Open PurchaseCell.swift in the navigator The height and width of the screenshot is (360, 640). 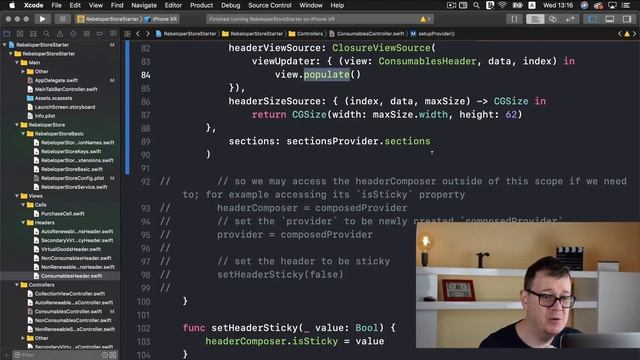tap(62, 213)
